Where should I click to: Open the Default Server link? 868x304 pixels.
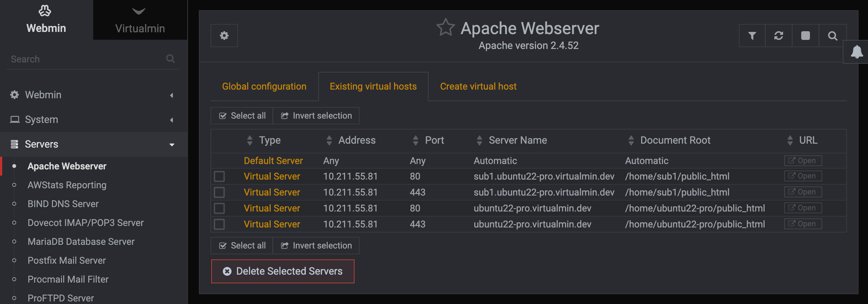(x=273, y=161)
